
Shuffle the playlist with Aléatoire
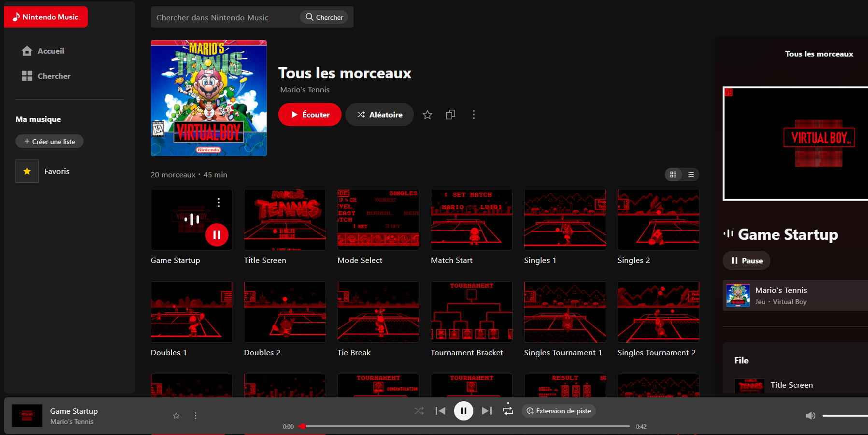(380, 115)
